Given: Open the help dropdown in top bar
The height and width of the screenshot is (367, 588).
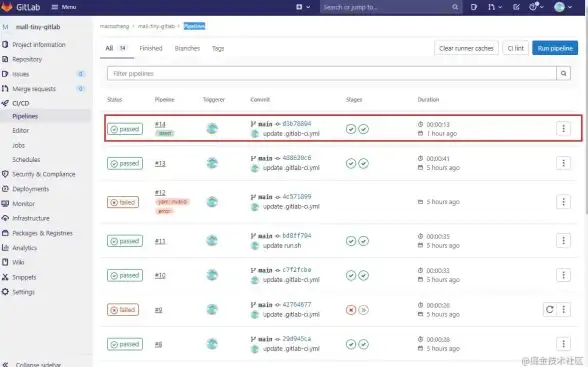Looking at the screenshot, I should pos(536,7).
